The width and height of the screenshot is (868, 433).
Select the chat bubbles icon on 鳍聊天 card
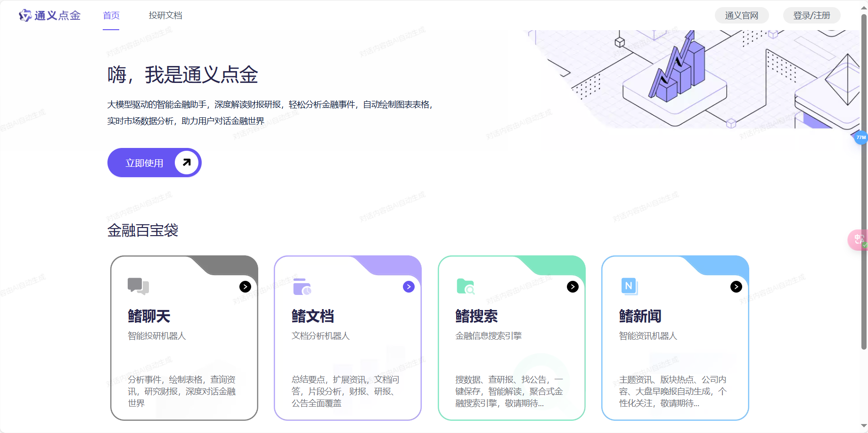pyautogui.click(x=138, y=286)
